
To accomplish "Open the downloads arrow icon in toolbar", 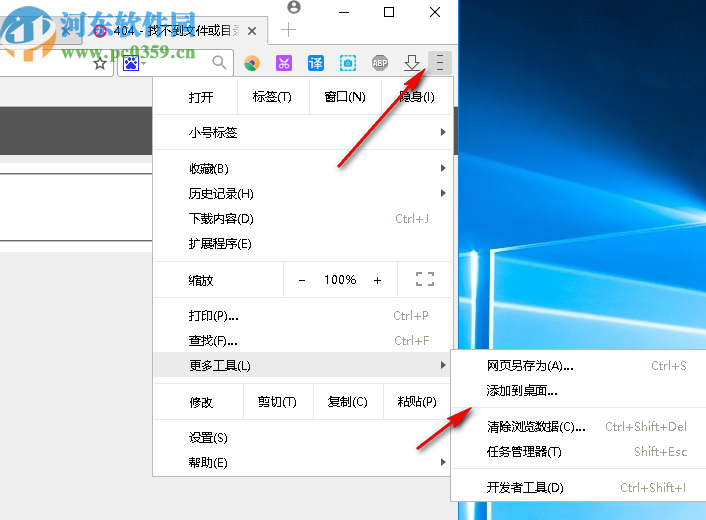I will click(412, 63).
